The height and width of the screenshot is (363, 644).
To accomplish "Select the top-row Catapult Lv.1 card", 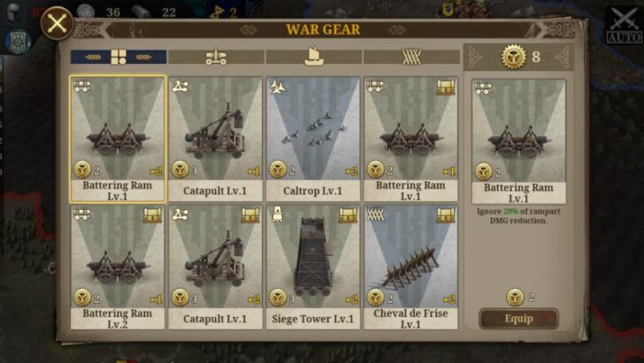I will click(x=215, y=139).
